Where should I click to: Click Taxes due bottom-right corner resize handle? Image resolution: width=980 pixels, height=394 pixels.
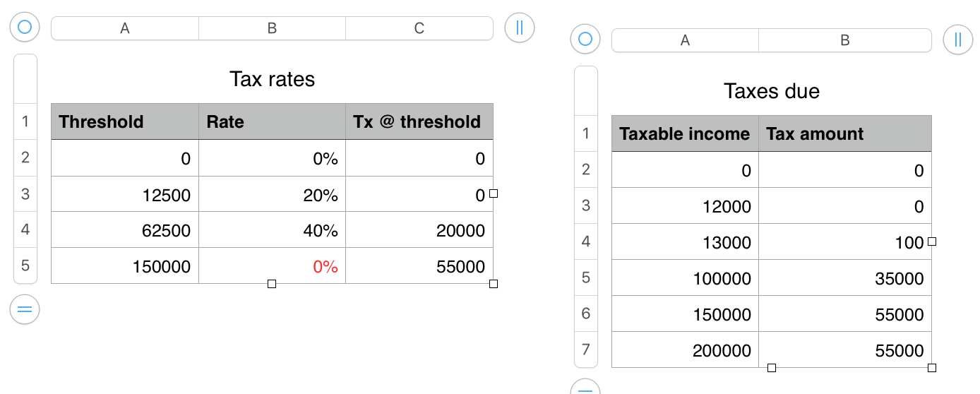932,367
